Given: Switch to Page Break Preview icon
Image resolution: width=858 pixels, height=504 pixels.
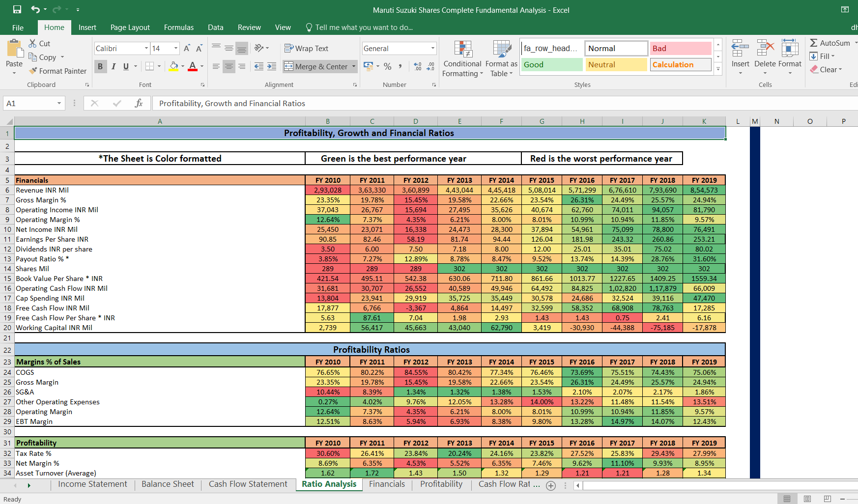Looking at the screenshot, I should 827,499.
